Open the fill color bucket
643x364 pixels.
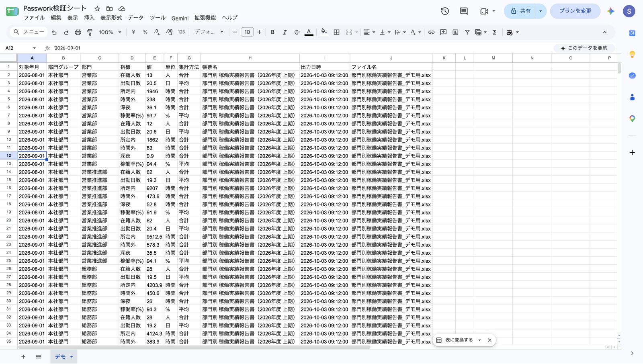[x=324, y=32]
